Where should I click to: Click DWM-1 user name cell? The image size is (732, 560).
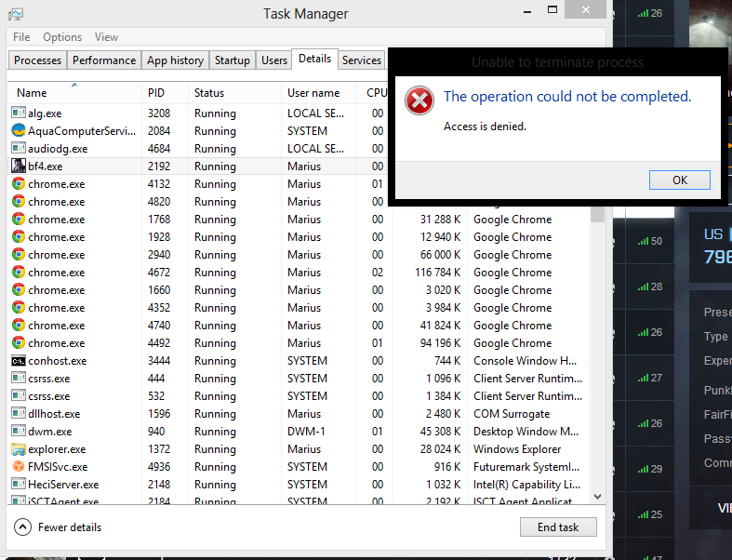306,431
